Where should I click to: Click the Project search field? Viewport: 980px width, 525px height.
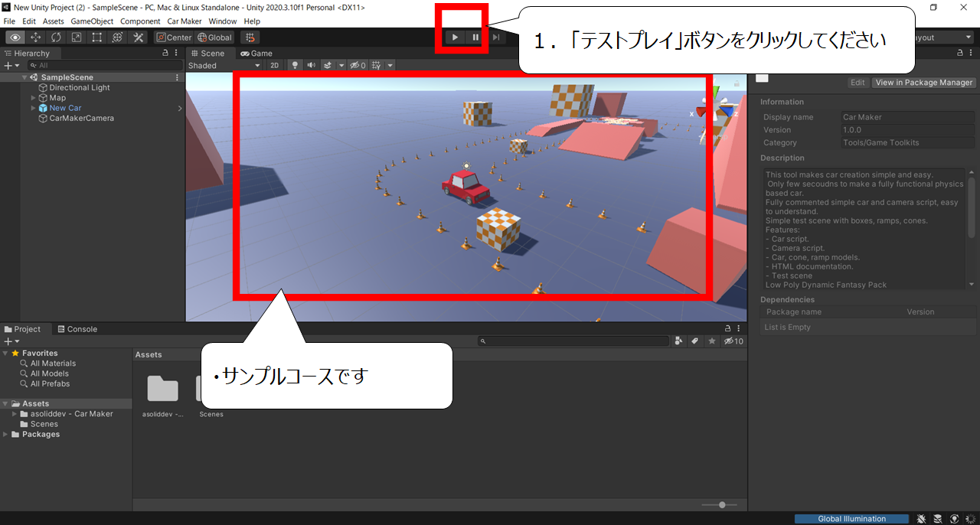573,341
